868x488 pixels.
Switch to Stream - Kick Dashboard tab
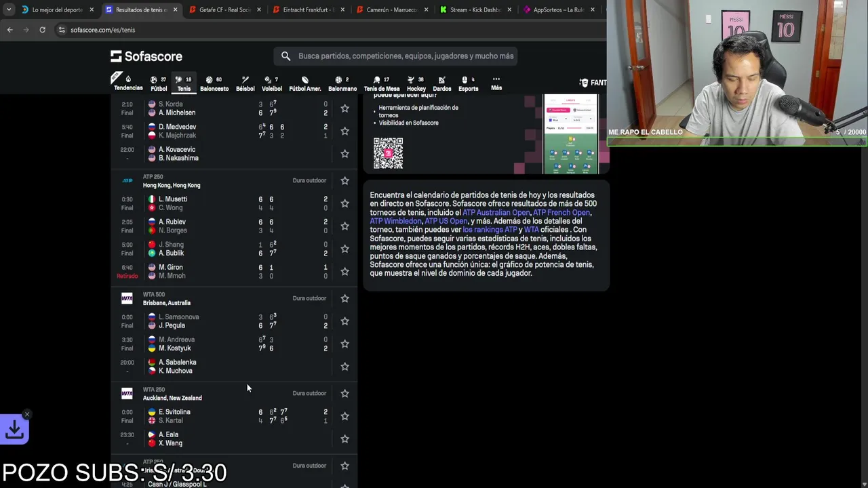click(x=475, y=9)
